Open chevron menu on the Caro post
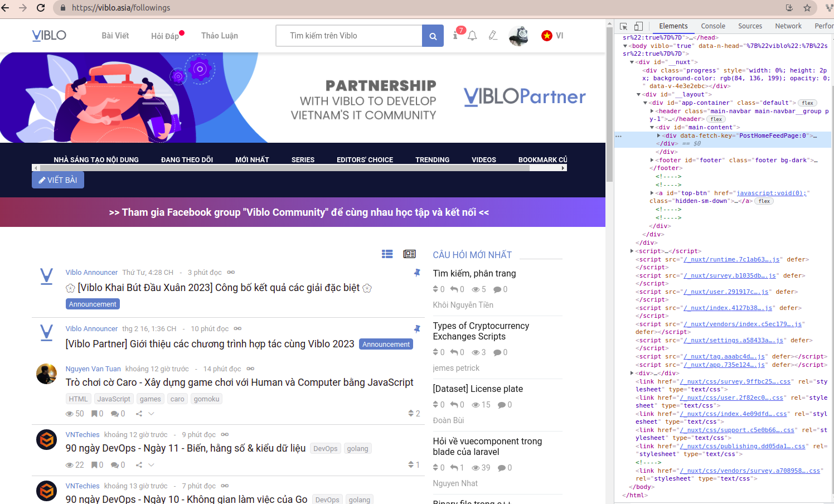Screen dimensions: 834x504 point(151,414)
